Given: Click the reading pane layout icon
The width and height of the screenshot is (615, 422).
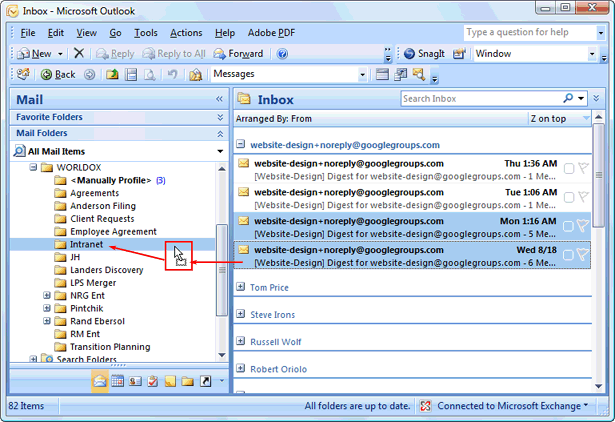Looking at the screenshot, I should click(382, 74).
